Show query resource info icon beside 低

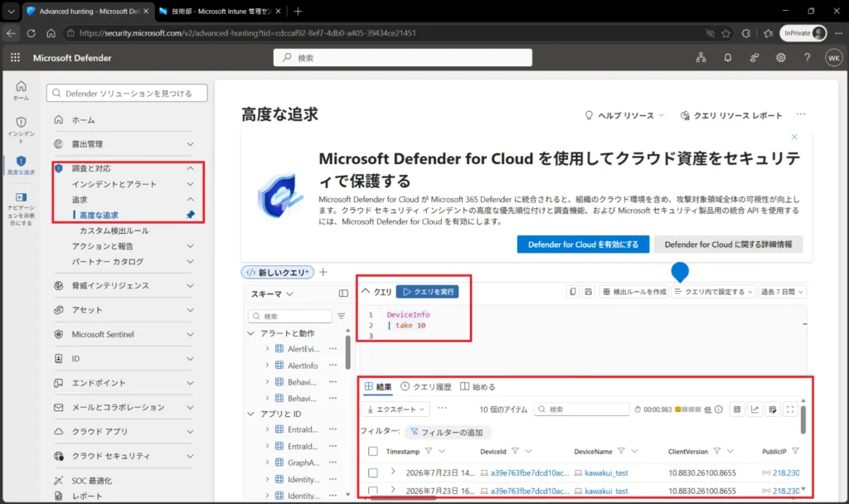(x=719, y=409)
